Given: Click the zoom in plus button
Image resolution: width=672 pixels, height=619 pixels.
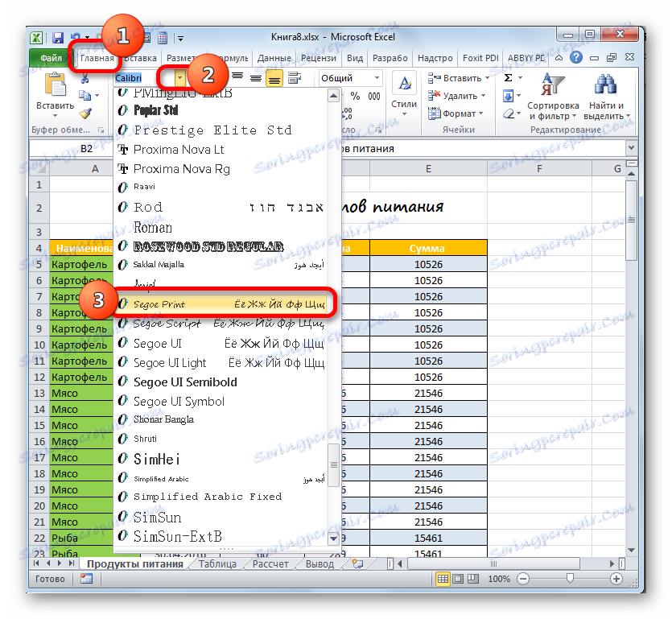Looking at the screenshot, I should click(x=616, y=579).
